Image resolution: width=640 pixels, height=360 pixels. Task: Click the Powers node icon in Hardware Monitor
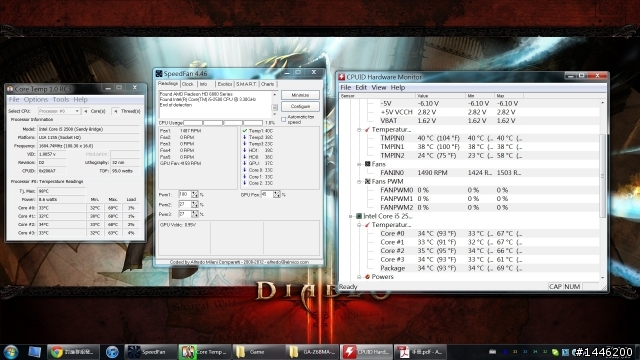[367, 277]
